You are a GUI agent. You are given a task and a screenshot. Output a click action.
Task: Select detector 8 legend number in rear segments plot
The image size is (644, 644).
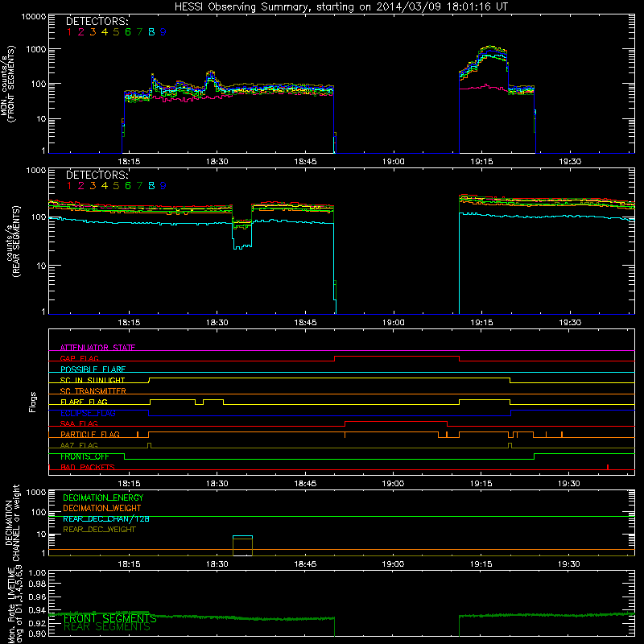click(151, 186)
